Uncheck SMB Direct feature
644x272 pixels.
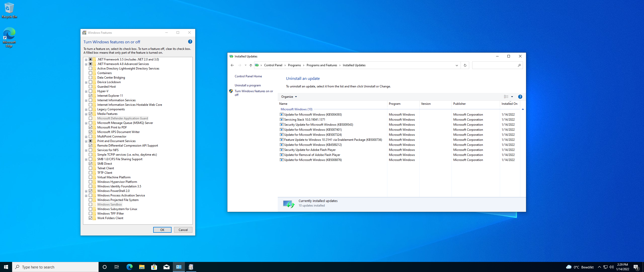tap(90, 164)
